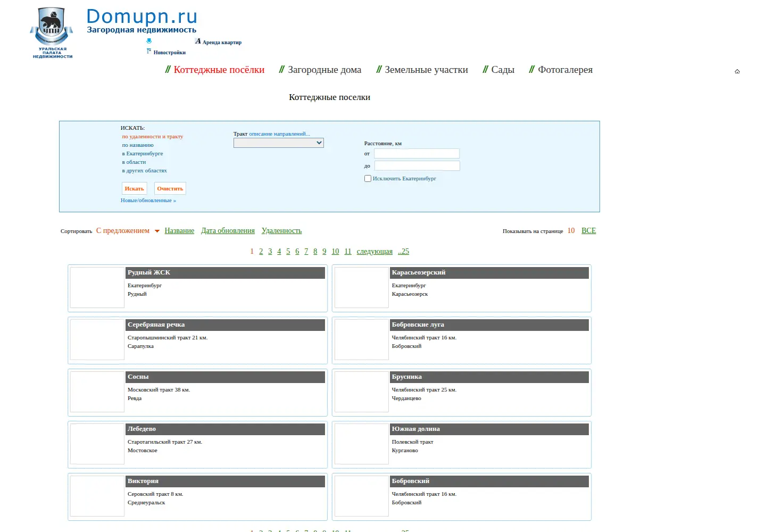The height and width of the screenshot is (532, 766).
Task: Go to page 5 in top pagination
Action: [288, 252]
